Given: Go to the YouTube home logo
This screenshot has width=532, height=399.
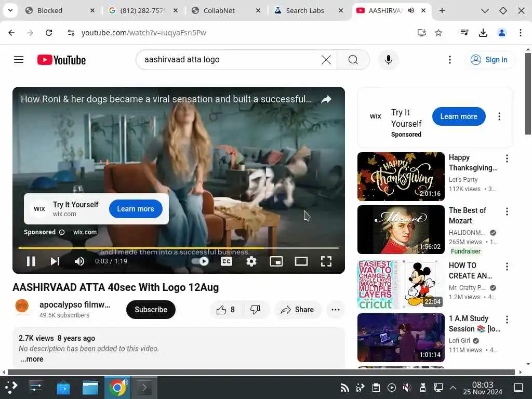Looking at the screenshot, I should coord(61,60).
